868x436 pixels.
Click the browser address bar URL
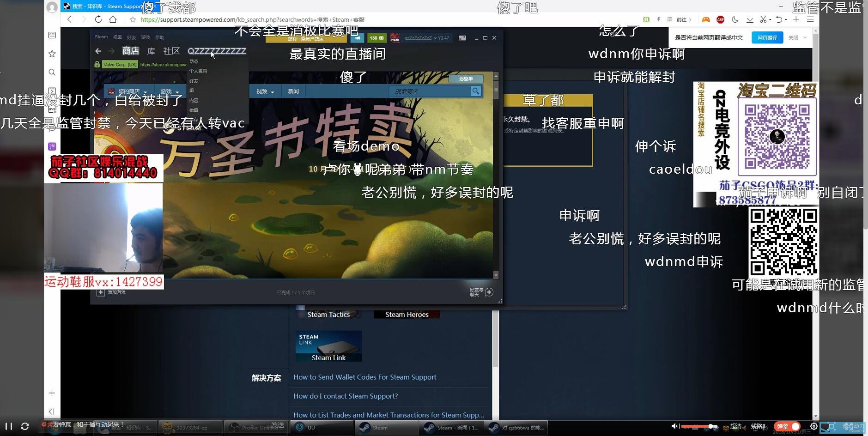(x=252, y=20)
